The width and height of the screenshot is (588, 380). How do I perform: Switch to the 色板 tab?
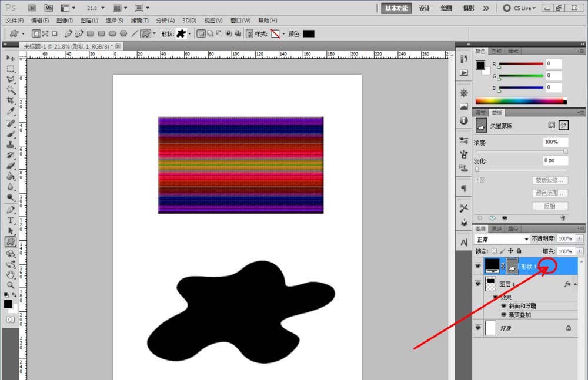coord(496,51)
